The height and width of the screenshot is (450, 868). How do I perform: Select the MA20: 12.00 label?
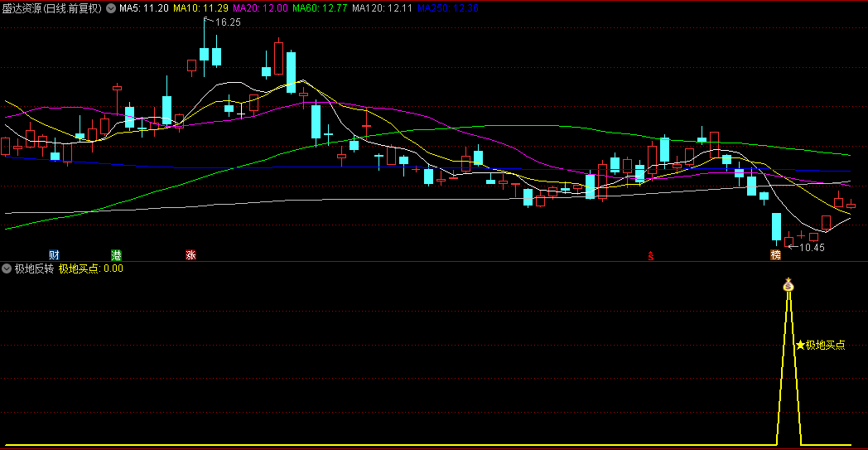pos(260,8)
